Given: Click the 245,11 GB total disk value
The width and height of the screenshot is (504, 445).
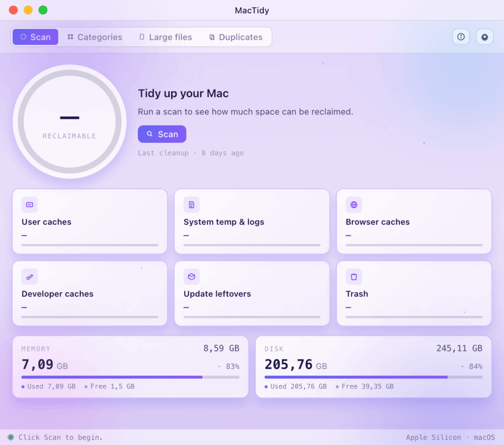Looking at the screenshot, I should click(459, 348).
